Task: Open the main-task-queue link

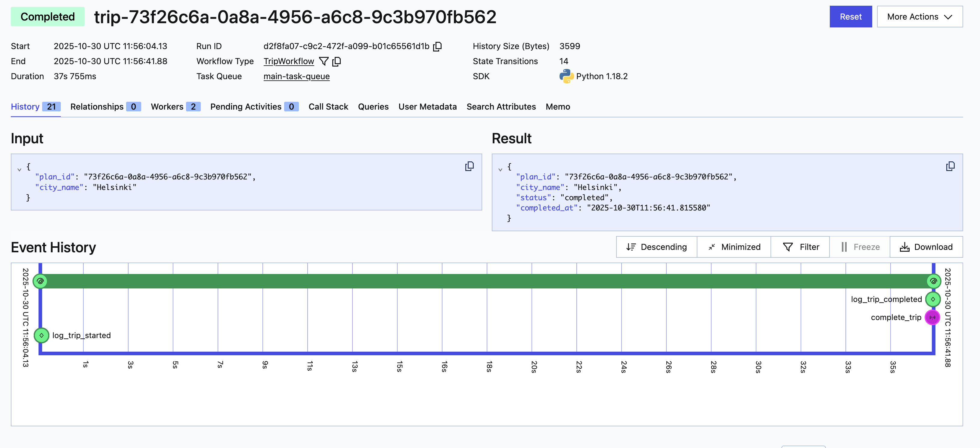Action: pyautogui.click(x=296, y=76)
